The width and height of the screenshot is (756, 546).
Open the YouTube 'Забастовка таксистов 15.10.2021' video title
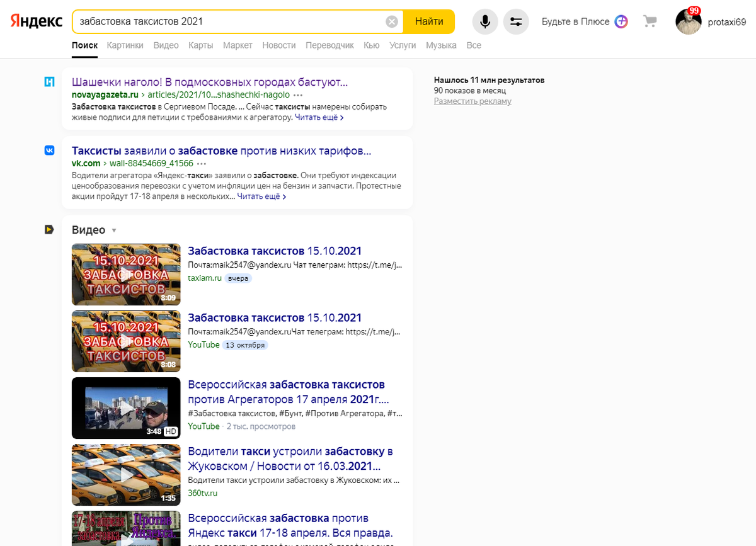275,317
